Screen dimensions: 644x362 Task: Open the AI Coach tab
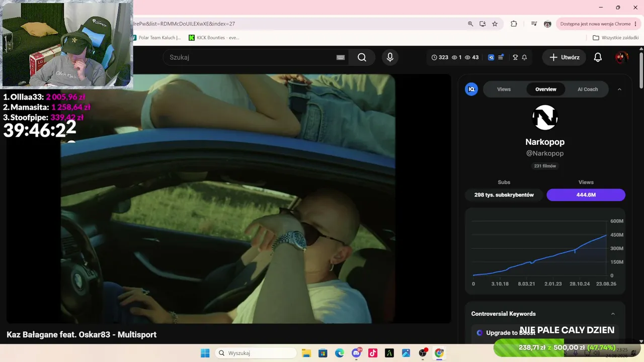[588, 89]
